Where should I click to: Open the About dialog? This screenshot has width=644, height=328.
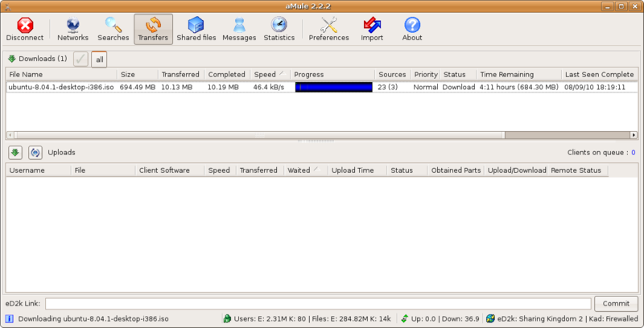point(412,29)
